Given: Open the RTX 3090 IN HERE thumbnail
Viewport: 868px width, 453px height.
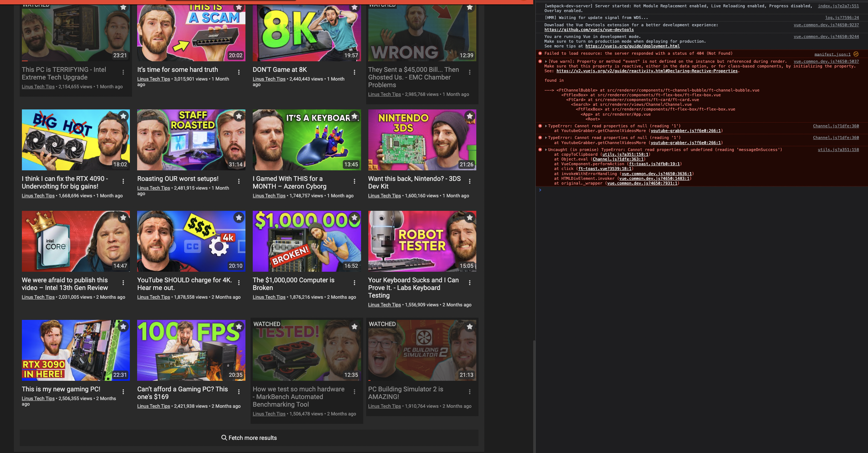Looking at the screenshot, I should (75, 351).
